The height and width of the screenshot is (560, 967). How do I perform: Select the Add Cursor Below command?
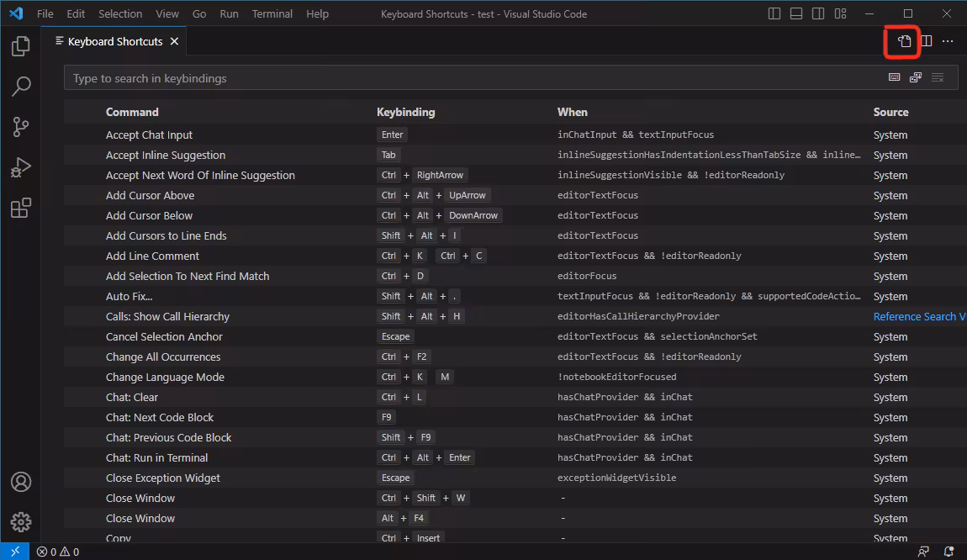pos(149,215)
